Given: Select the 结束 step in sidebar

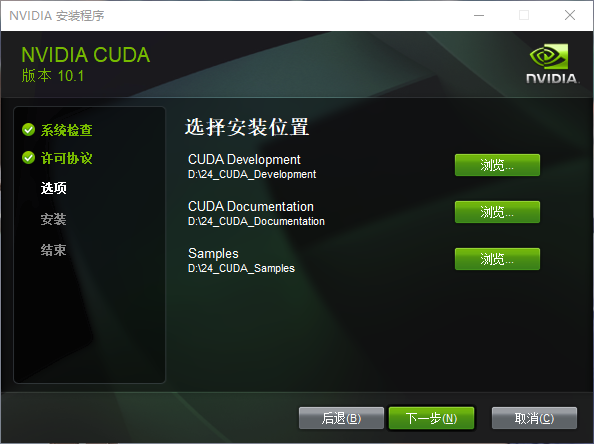Looking at the screenshot, I should [x=53, y=250].
